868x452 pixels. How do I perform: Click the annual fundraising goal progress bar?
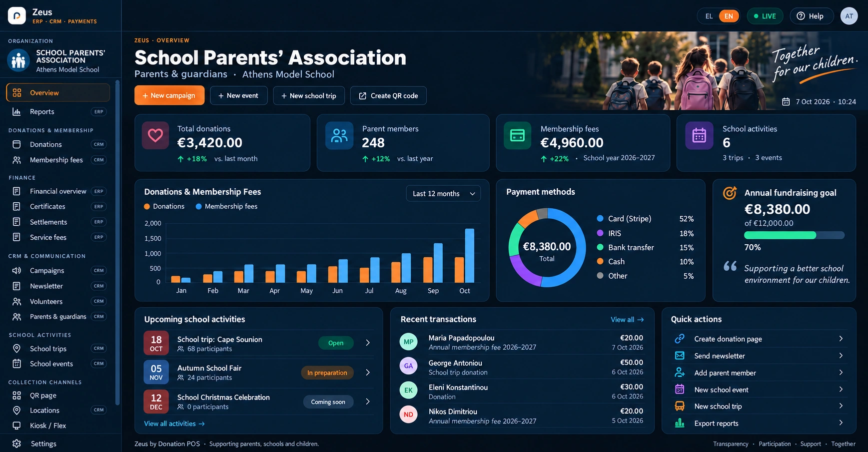(794, 235)
